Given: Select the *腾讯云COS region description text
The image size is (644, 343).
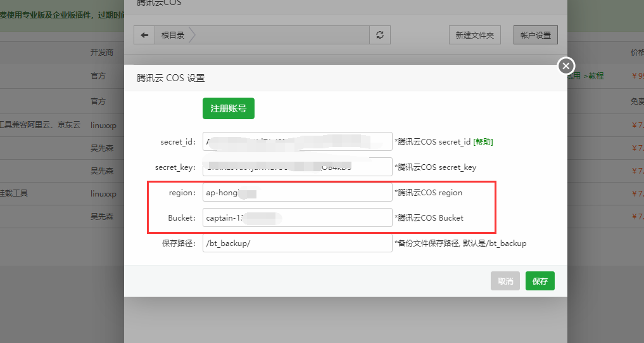Looking at the screenshot, I should click(x=428, y=193).
